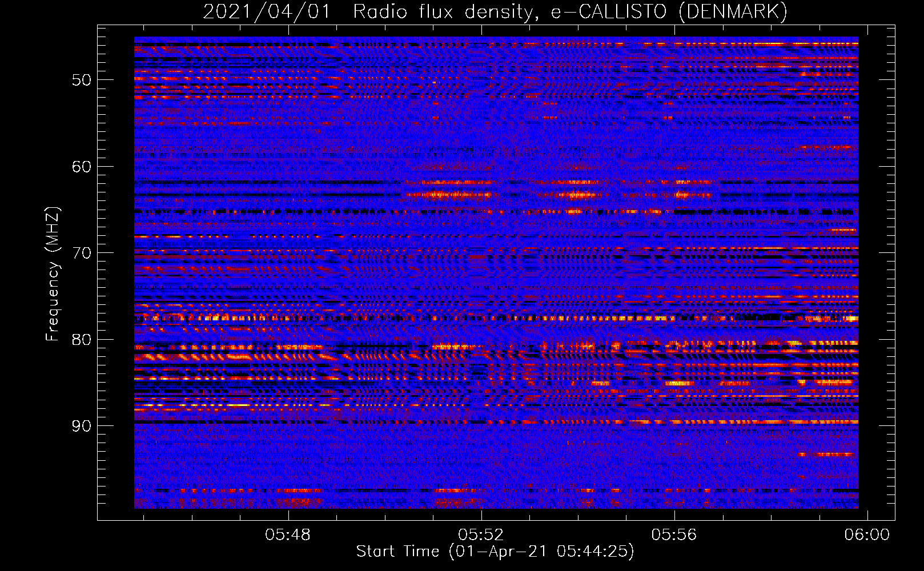924x571 pixels.
Task: Click the 05:48 time tick label
Action: tap(288, 535)
